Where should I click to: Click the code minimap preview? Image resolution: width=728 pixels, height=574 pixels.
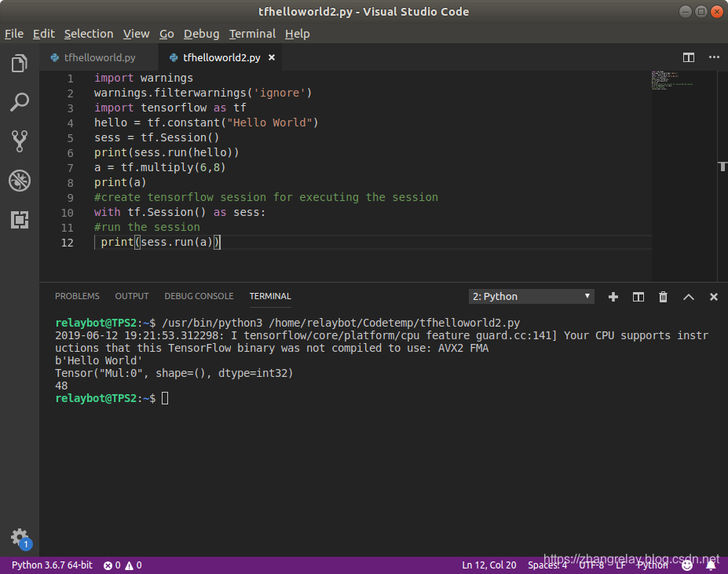click(672, 80)
